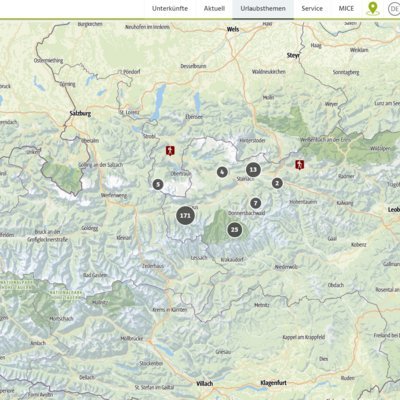Expand the cluster marker showing 171
The width and height of the screenshot is (400, 400).
[185, 216]
